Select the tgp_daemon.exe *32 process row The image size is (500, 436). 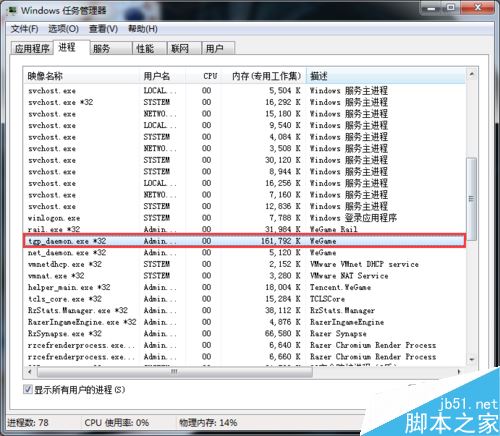(x=244, y=241)
